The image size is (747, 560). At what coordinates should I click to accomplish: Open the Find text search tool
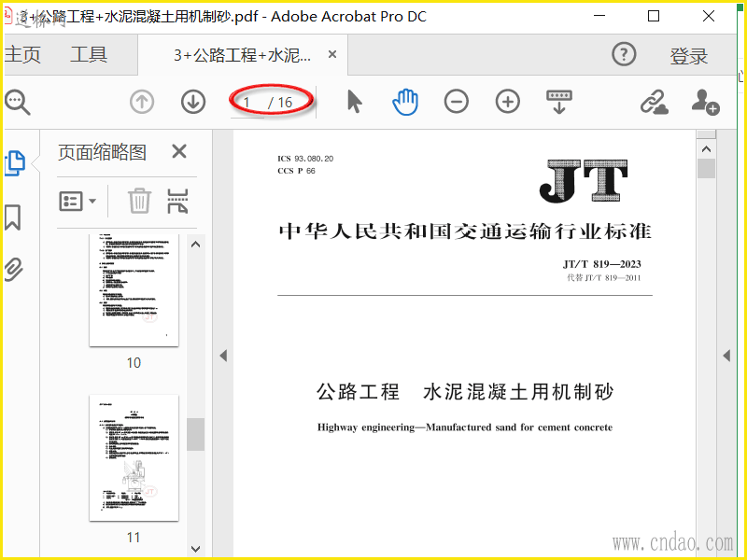(x=18, y=103)
